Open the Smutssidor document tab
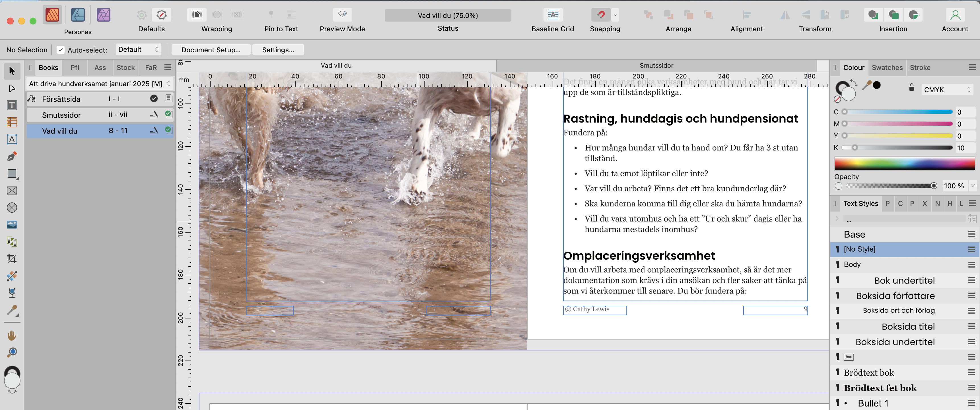 656,65
